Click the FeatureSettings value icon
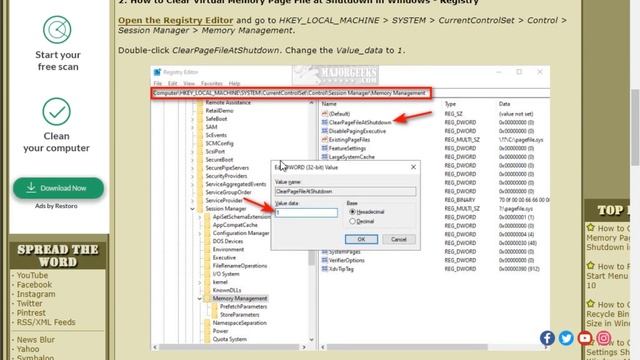Viewport: 640px width, 360px height. click(x=324, y=148)
